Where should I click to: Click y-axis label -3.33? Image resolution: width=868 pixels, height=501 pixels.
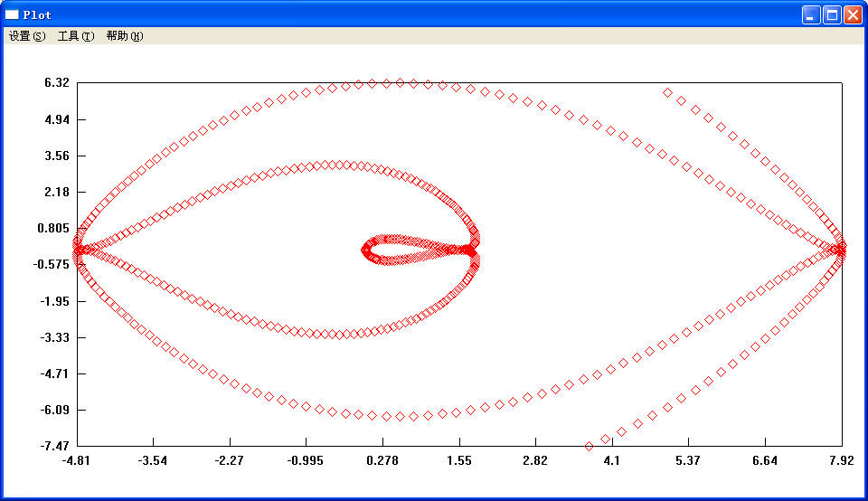pyautogui.click(x=55, y=337)
